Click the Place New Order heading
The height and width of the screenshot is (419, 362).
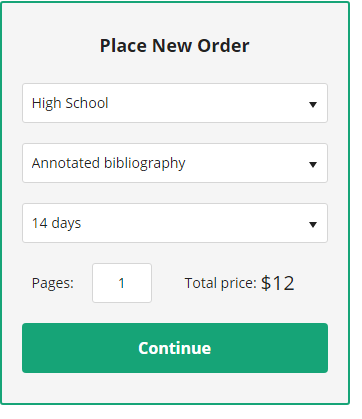[x=175, y=46]
